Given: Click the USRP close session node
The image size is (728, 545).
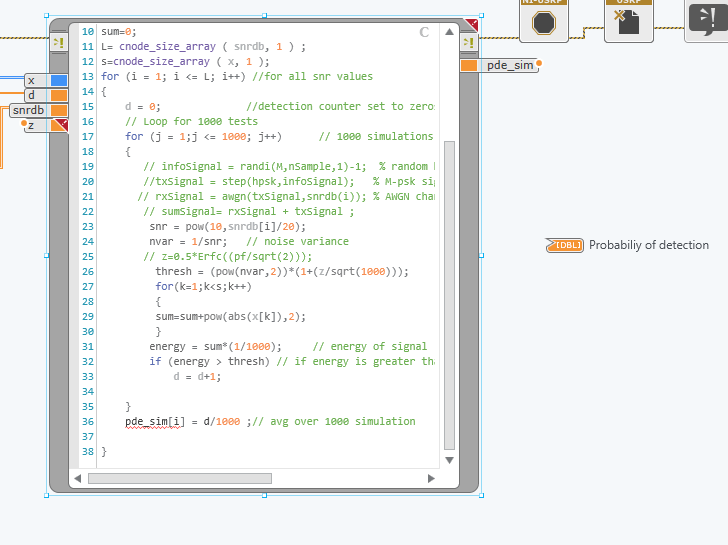Looking at the screenshot, I should tap(629, 21).
